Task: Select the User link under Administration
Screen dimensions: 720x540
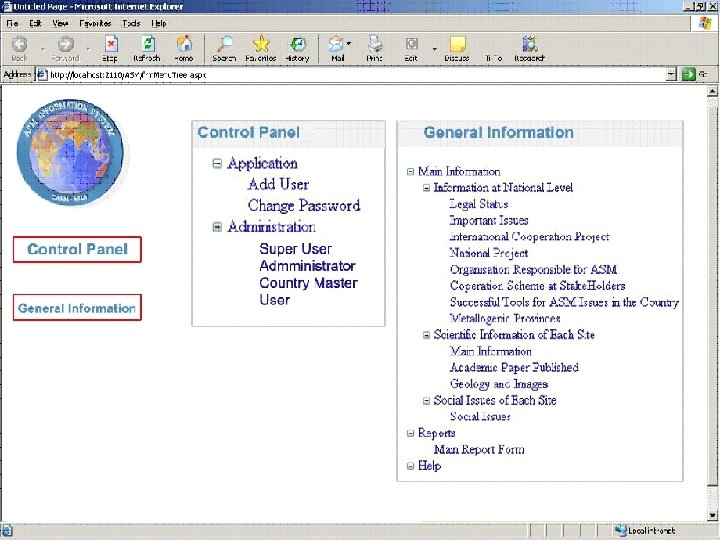Action: [275, 300]
